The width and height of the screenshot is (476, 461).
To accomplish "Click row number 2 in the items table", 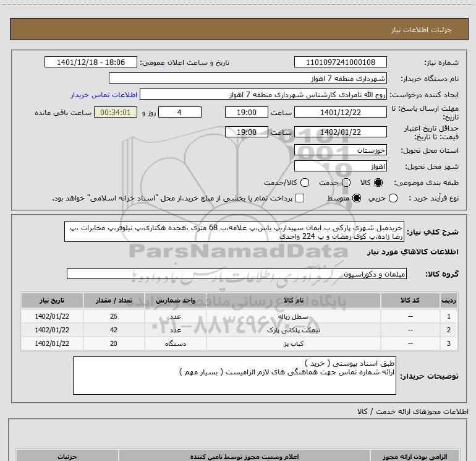I will click(x=449, y=330).
